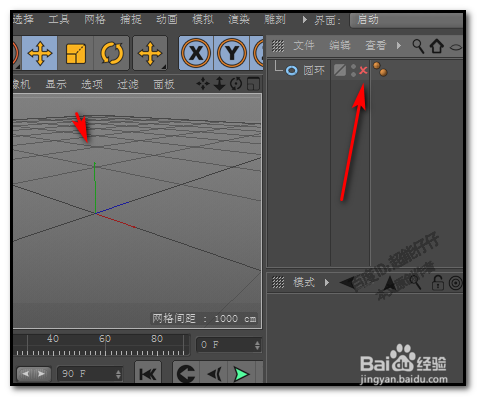
Task: Open the object manager 文件 menu
Action: [304, 45]
